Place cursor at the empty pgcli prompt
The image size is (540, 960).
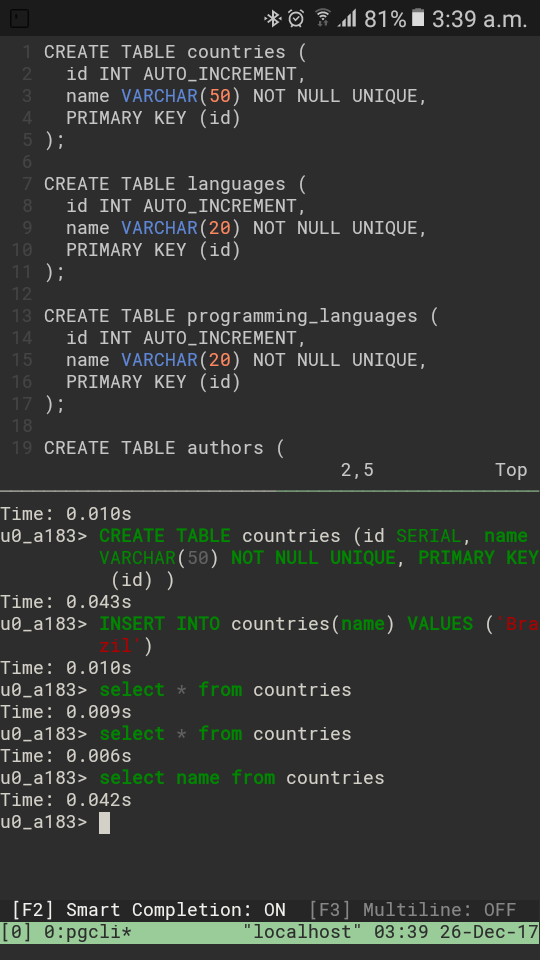click(104, 822)
